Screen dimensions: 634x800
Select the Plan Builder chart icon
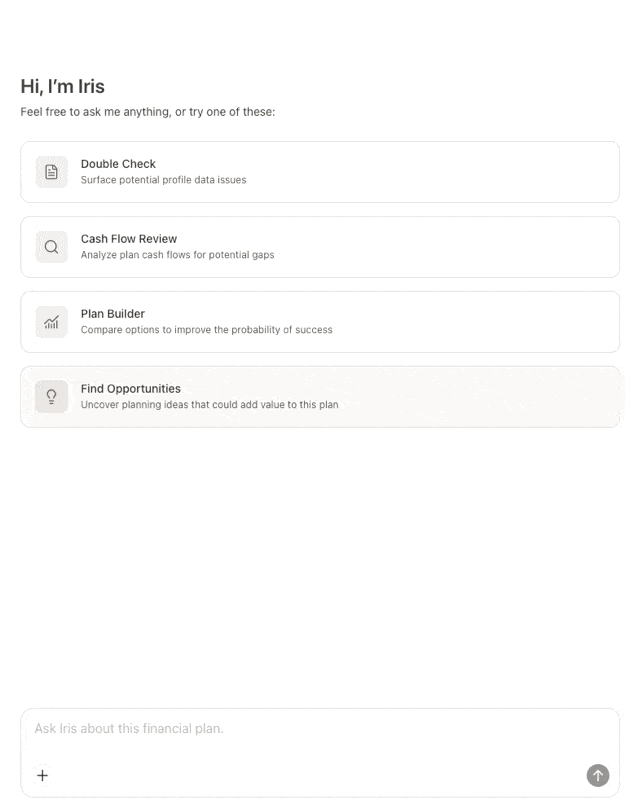pos(52,322)
